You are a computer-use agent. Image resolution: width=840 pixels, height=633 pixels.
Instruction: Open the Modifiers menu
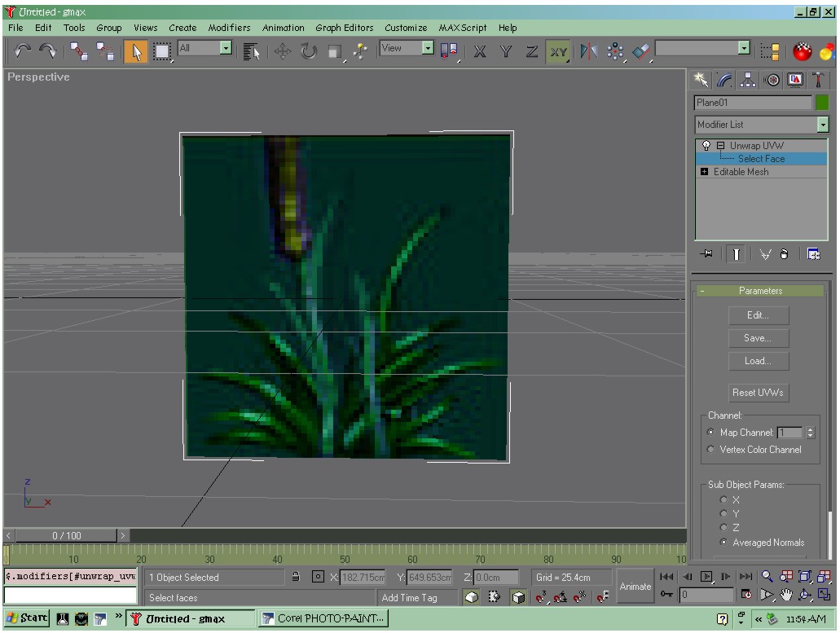tap(229, 28)
